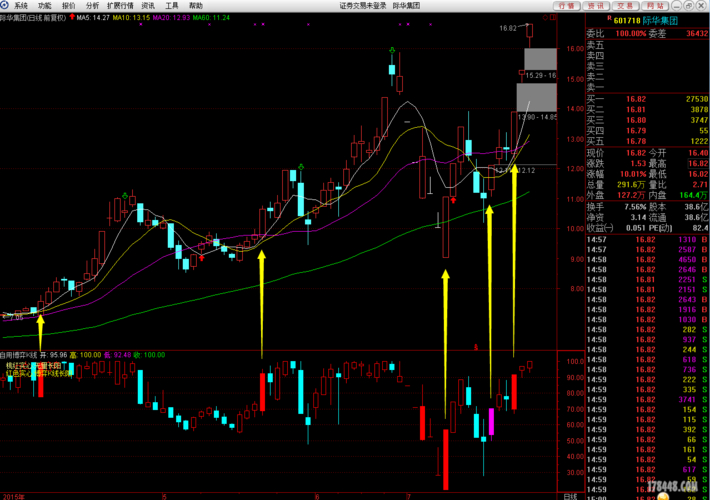Click the 买五 price 16.78
This screenshot has width=710, height=500.
[x=636, y=141]
